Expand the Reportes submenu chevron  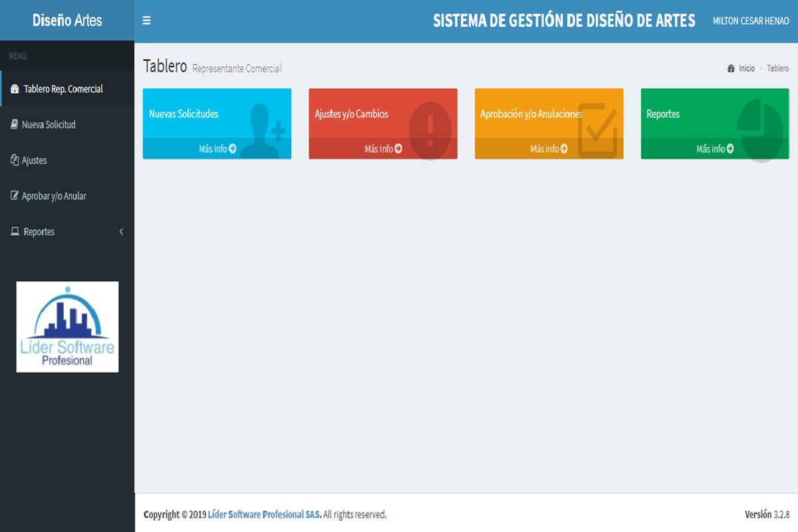[x=121, y=232]
